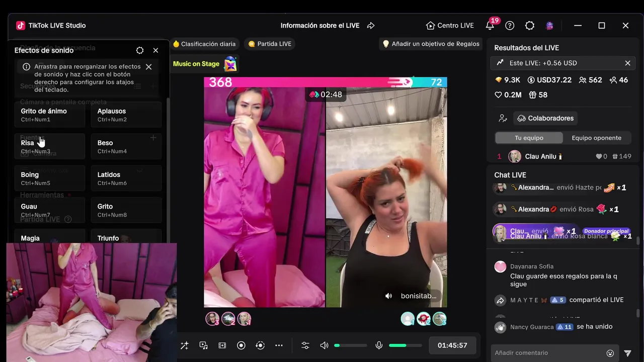Viewport: 644px width, 362px height.
Task: Click the new followers count 46
Action: (x=618, y=80)
